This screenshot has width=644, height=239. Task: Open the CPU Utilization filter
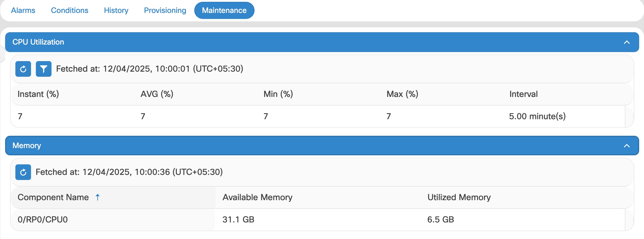44,69
